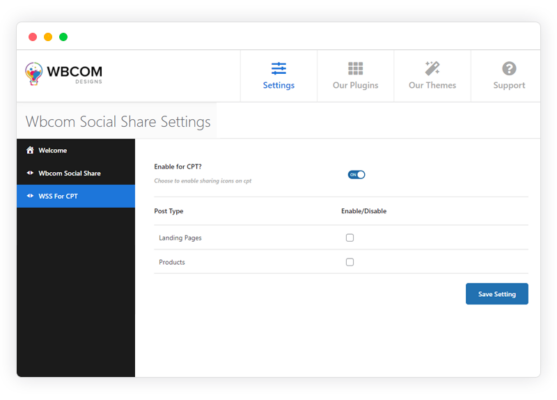The height and width of the screenshot is (400, 557).
Task: Select the WSS For CPT sidebar item
Action: click(76, 196)
